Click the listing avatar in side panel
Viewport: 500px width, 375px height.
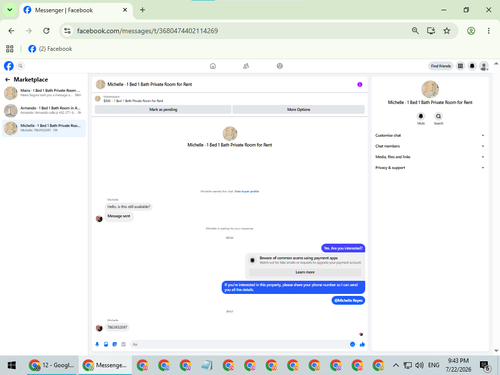point(430,89)
